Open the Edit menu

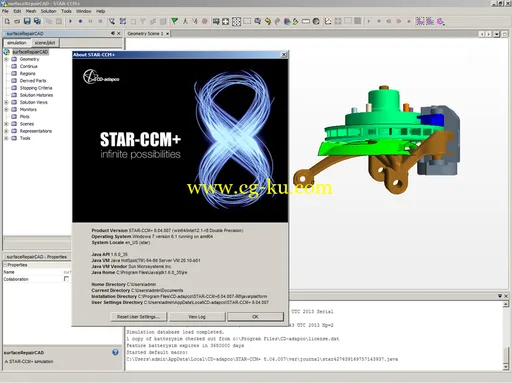pos(17,11)
